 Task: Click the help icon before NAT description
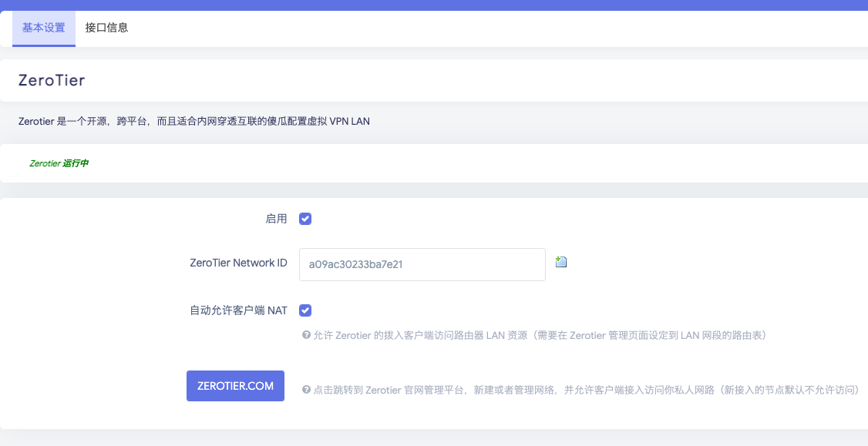306,336
